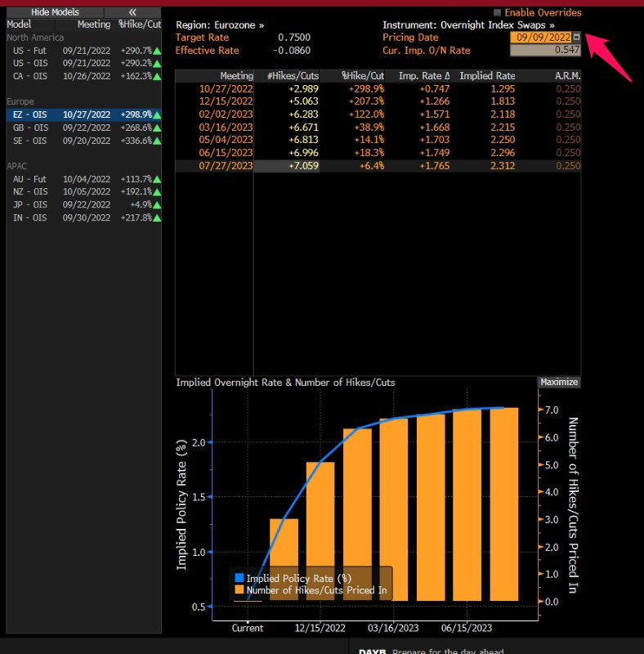Click the orange Number of Hikes/Cuts legend swatch

(239, 589)
